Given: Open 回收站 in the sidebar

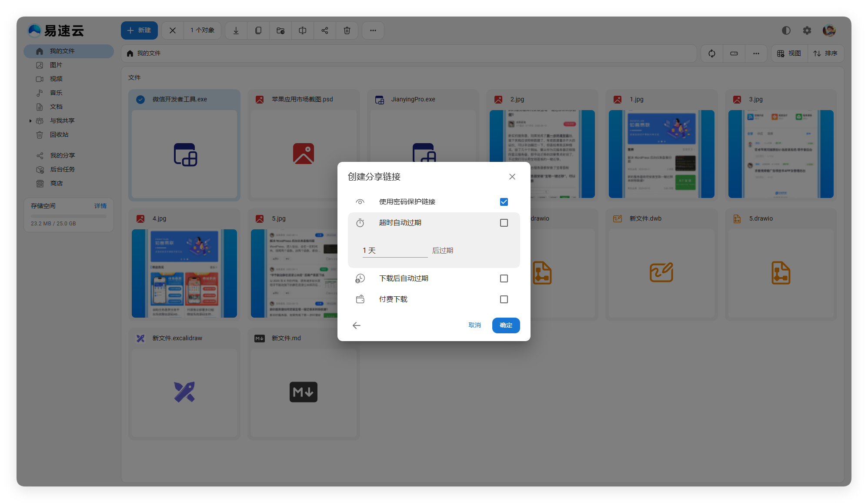Looking at the screenshot, I should coord(59,135).
